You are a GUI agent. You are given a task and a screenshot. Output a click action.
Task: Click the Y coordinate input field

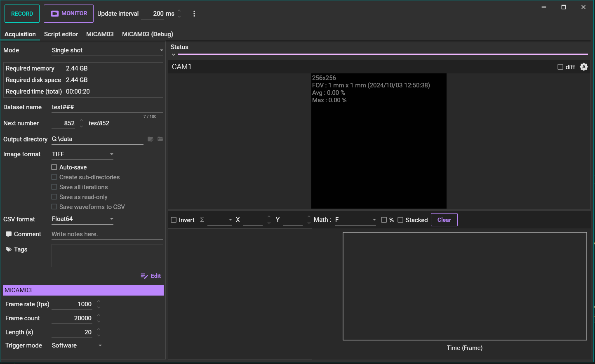293,220
